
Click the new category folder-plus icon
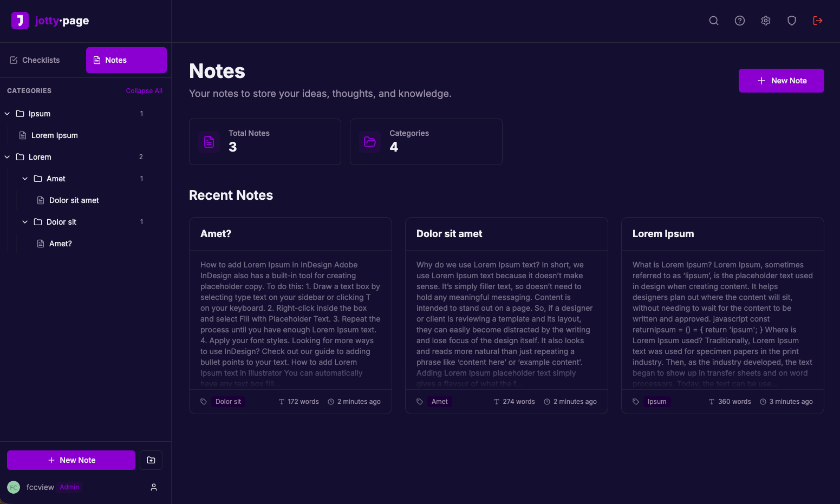click(x=151, y=460)
